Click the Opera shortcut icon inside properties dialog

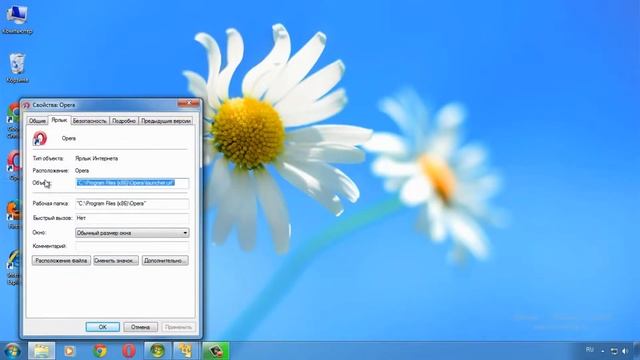click(40, 138)
